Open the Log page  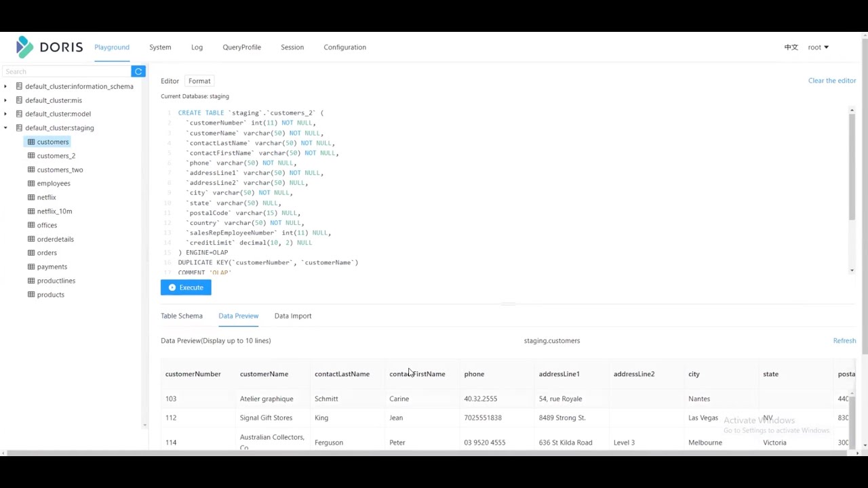click(197, 47)
